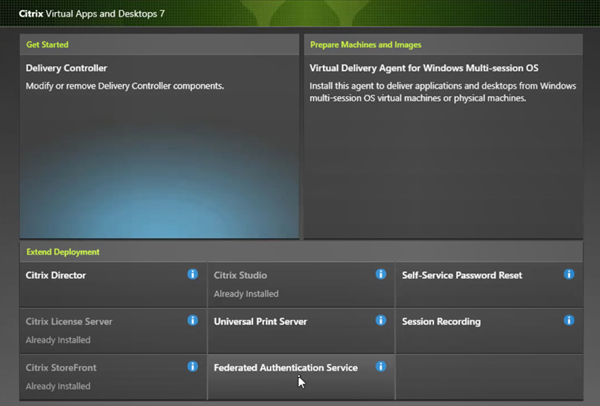Screen dimensions: 600x406
Task: Click the Citrix License Server label
Action: pos(69,321)
